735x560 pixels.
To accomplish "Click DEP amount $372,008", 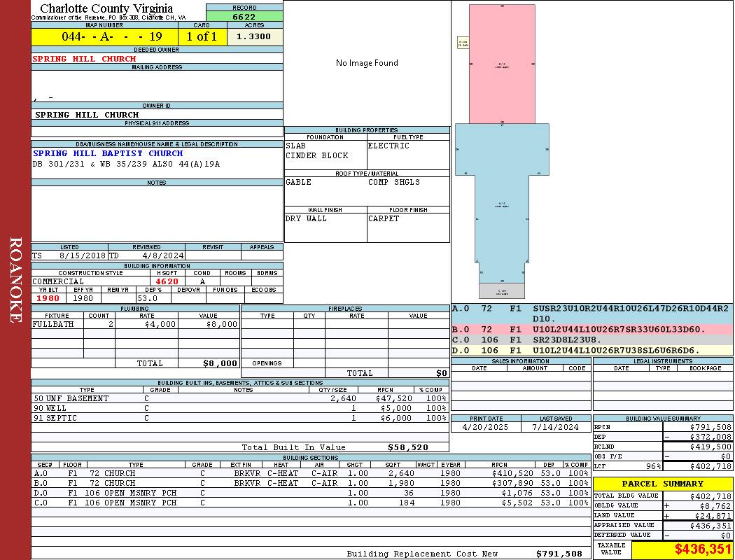I will (710, 437).
